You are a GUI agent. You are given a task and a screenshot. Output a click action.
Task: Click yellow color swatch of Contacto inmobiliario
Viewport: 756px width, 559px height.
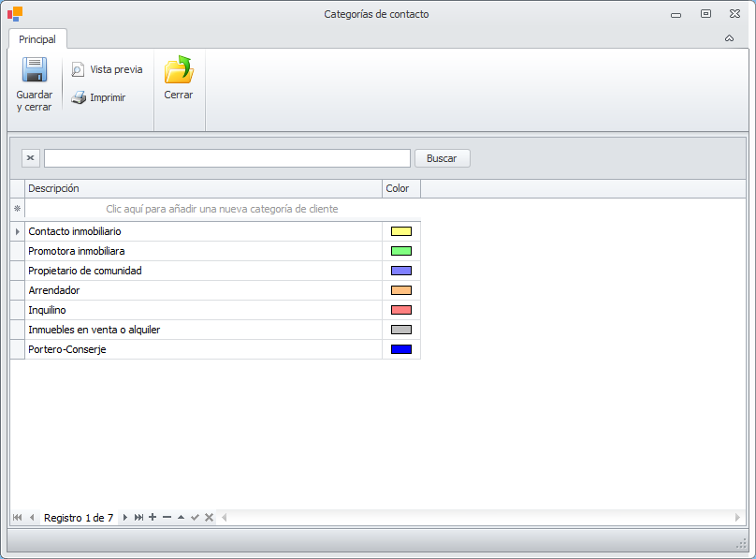coord(401,231)
